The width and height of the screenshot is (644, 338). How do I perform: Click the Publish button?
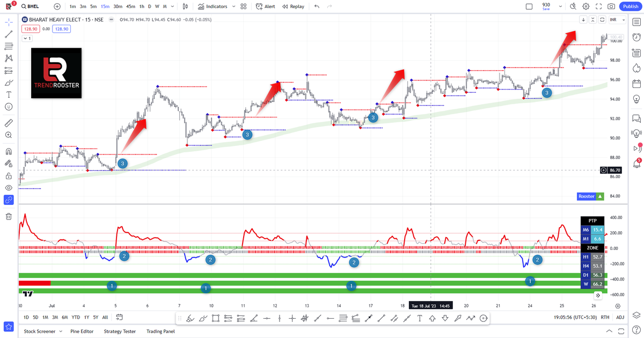[630, 6]
